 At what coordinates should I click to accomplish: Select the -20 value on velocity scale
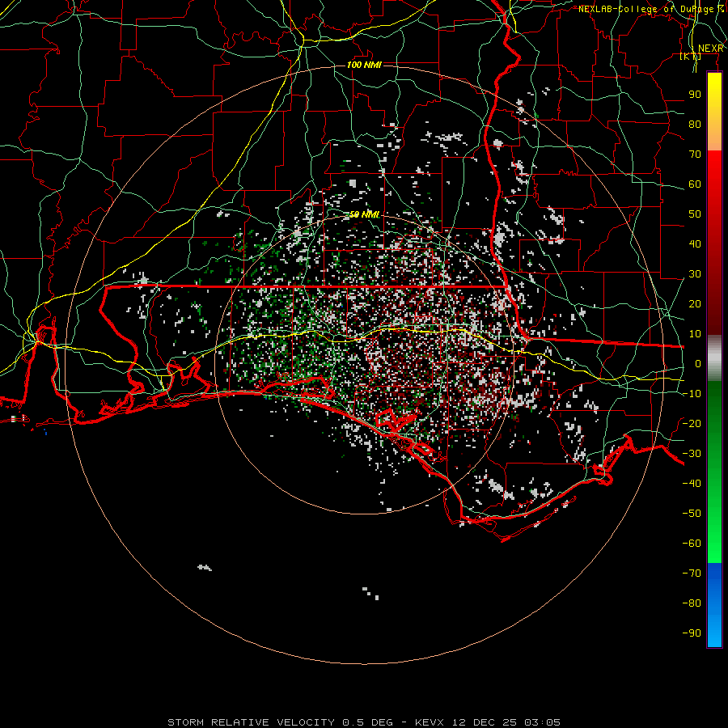point(692,424)
